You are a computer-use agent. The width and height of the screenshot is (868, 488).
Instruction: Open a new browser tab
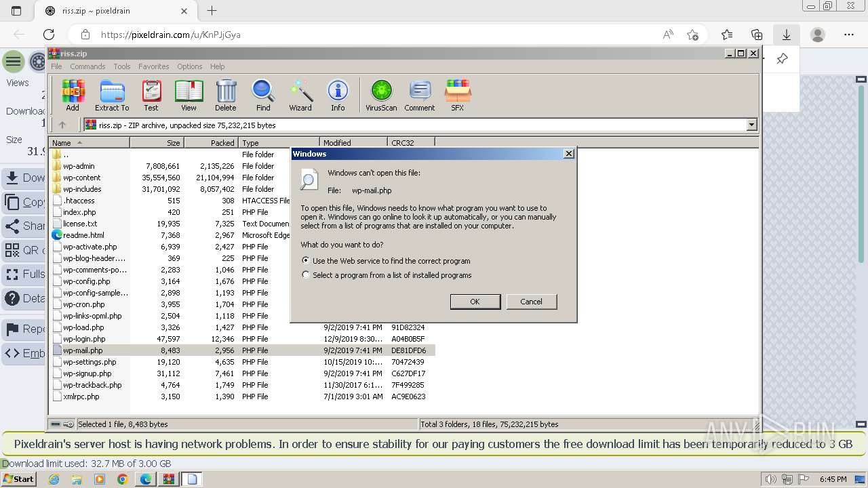(x=212, y=11)
